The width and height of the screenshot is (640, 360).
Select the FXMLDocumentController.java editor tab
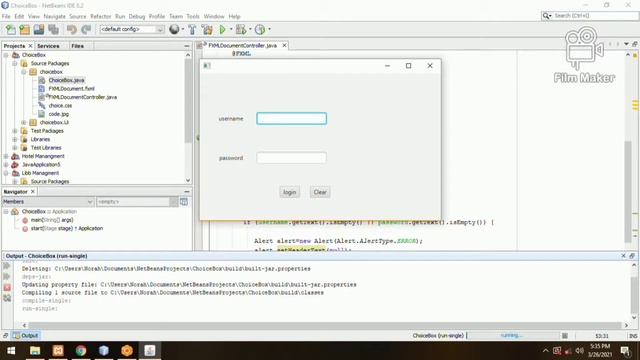point(242,45)
